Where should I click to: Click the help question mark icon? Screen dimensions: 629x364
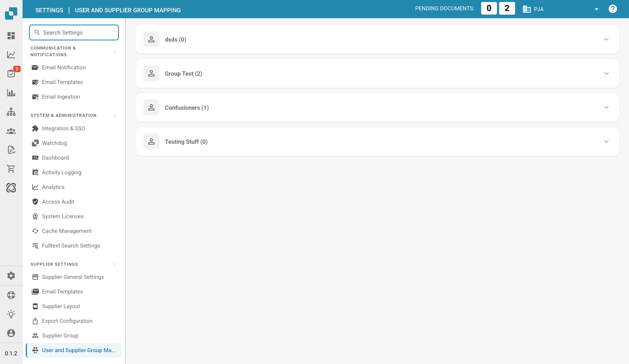pyautogui.click(x=613, y=9)
